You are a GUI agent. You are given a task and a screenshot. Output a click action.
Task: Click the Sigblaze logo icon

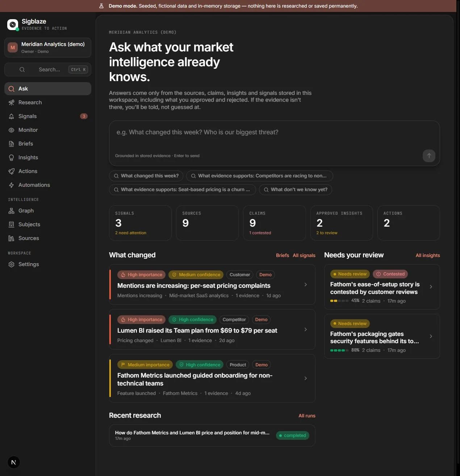[x=13, y=25]
